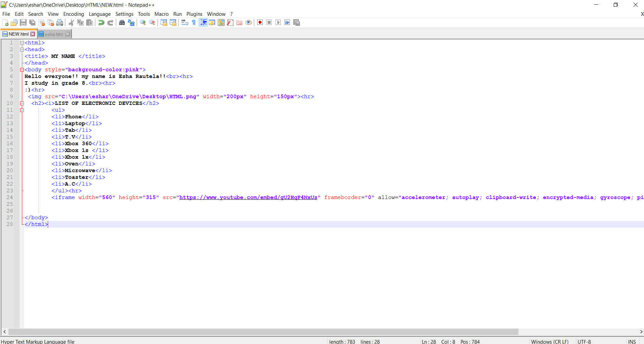Image resolution: width=644 pixels, height=344 pixels.
Task: Open the Macro menu
Action: pos(161,14)
